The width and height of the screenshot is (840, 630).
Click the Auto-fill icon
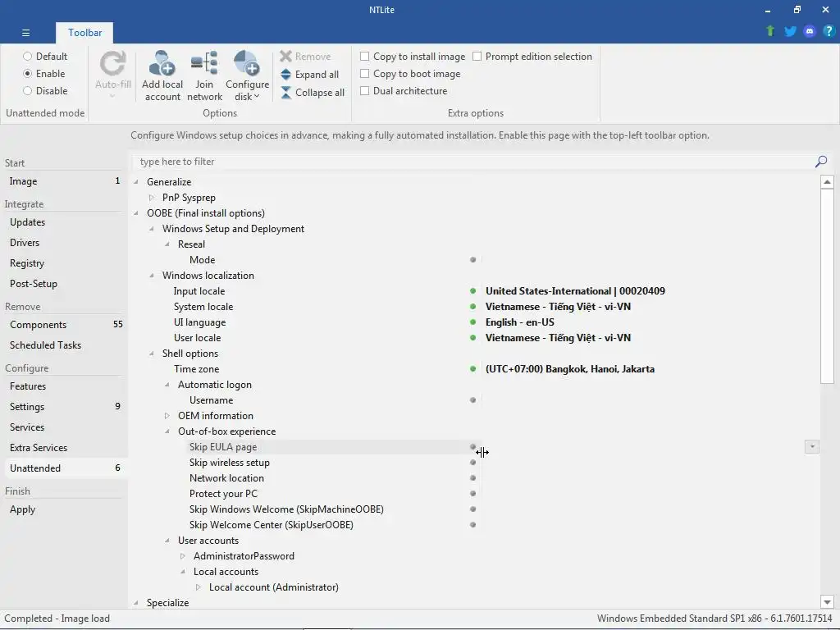coord(113,64)
